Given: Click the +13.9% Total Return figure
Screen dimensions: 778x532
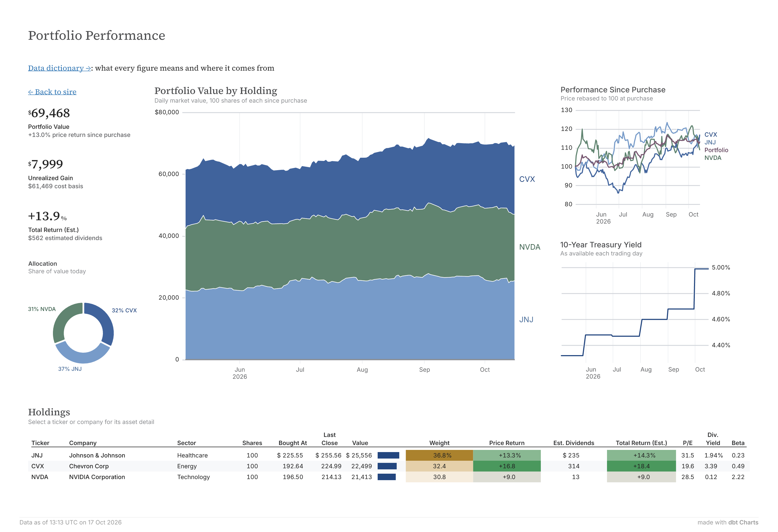Looking at the screenshot, I should click(x=47, y=216).
